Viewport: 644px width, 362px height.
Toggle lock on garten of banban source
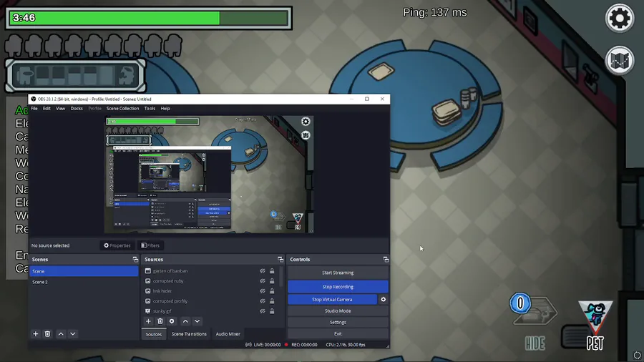[272, 271]
